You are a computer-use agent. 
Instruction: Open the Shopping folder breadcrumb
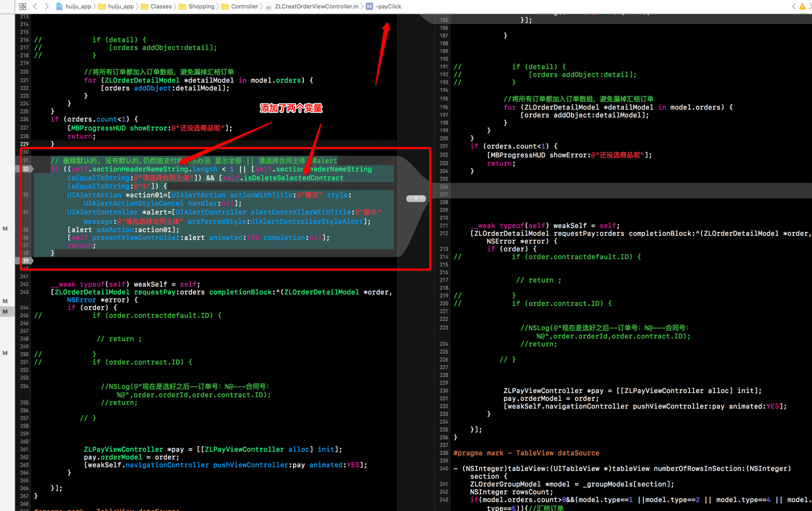point(197,6)
